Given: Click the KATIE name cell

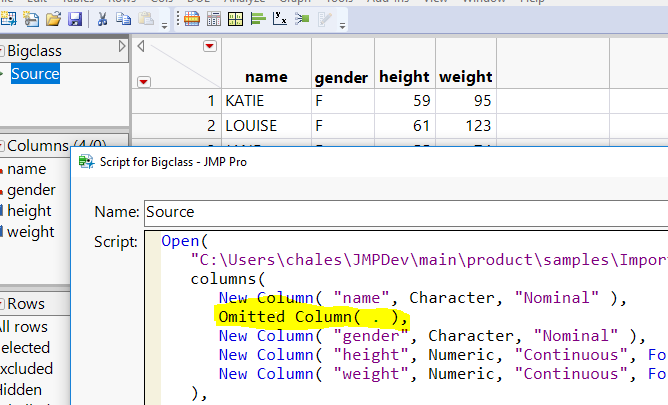Looking at the screenshot, I should tap(266, 101).
